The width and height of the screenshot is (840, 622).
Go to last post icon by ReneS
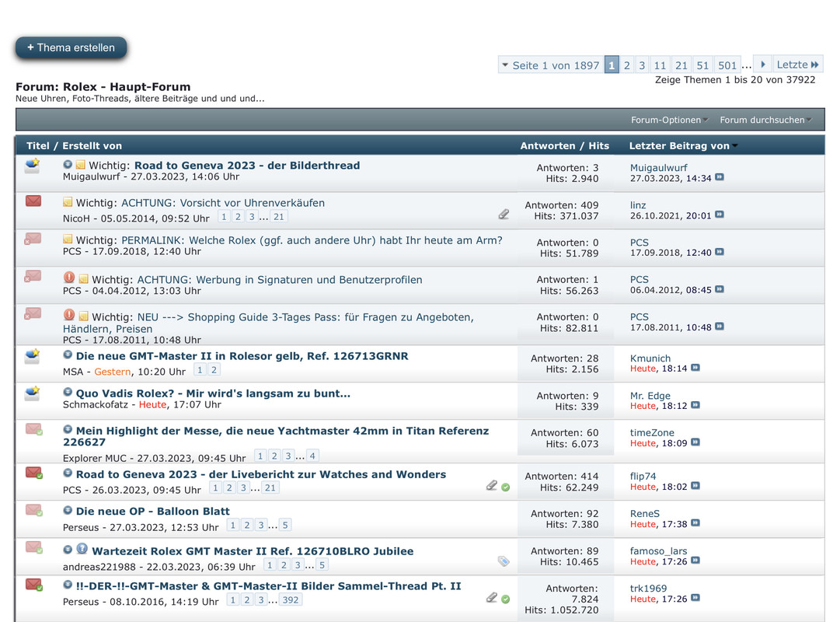695,523
